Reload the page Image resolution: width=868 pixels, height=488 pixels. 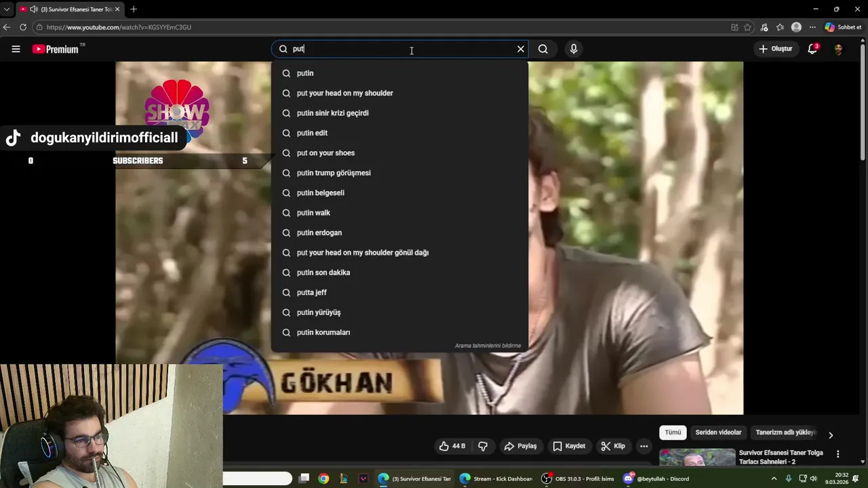pos(23,27)
